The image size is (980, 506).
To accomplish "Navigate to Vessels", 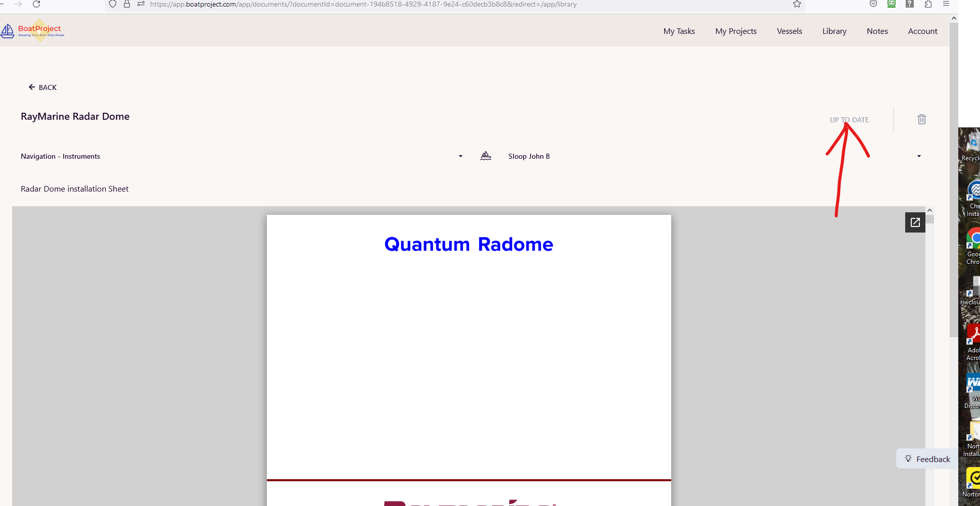I will coord(789,31).
